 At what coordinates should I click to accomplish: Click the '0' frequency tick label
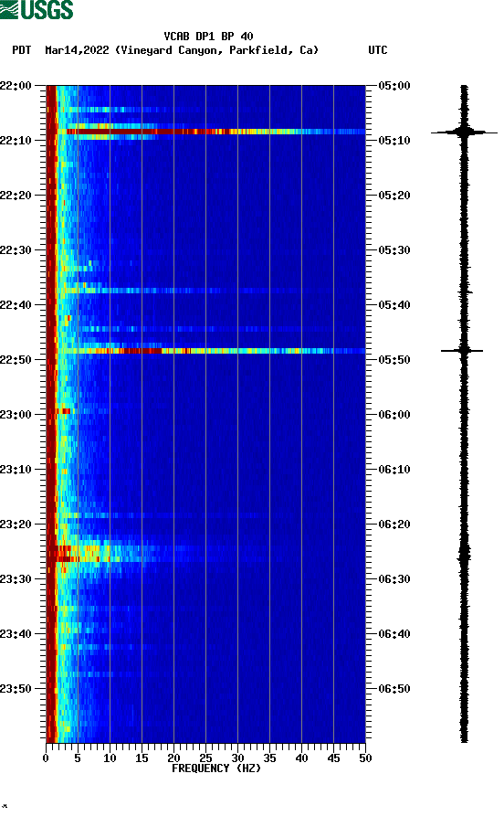click(46, 758)
